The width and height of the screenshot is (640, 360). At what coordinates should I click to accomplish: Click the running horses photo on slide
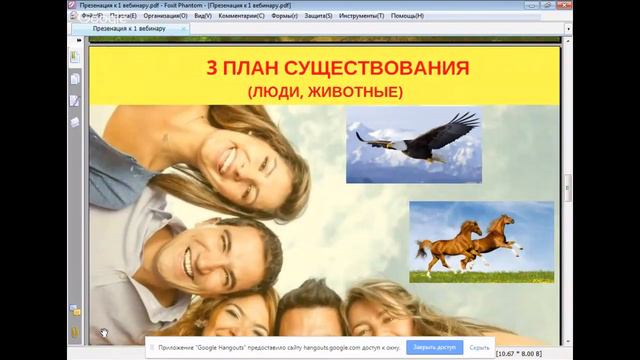[482, 242]
